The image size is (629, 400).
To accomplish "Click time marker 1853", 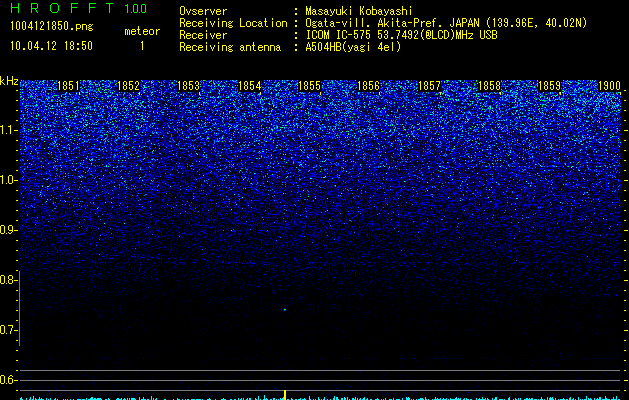I will point(189,86).
